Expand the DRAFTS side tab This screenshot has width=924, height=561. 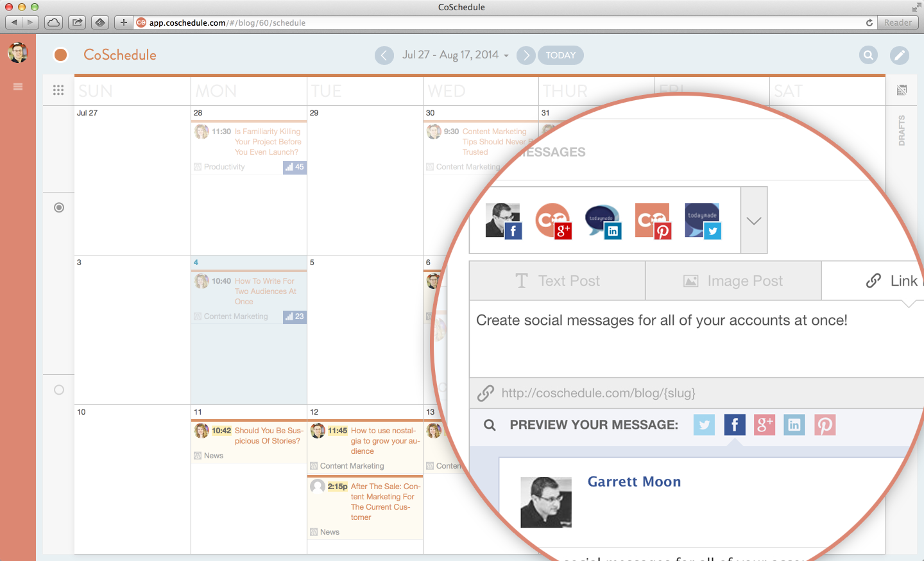pos(902,130)
